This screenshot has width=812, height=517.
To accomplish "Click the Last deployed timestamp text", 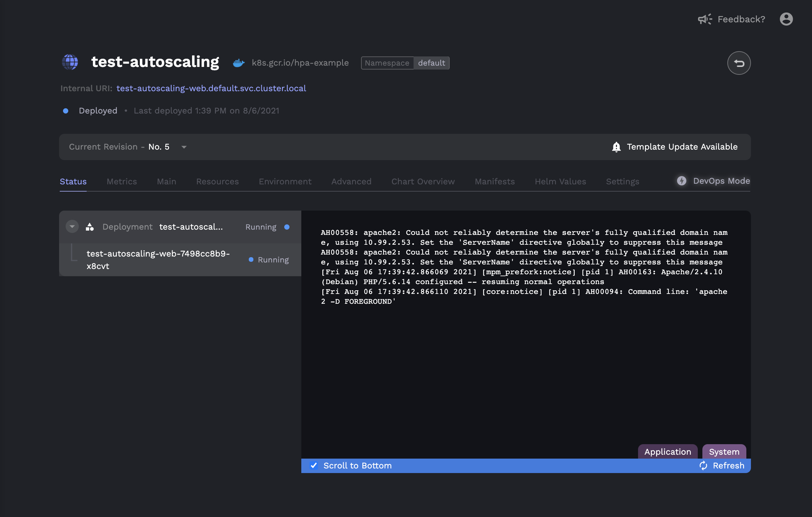I will point(206,111).
